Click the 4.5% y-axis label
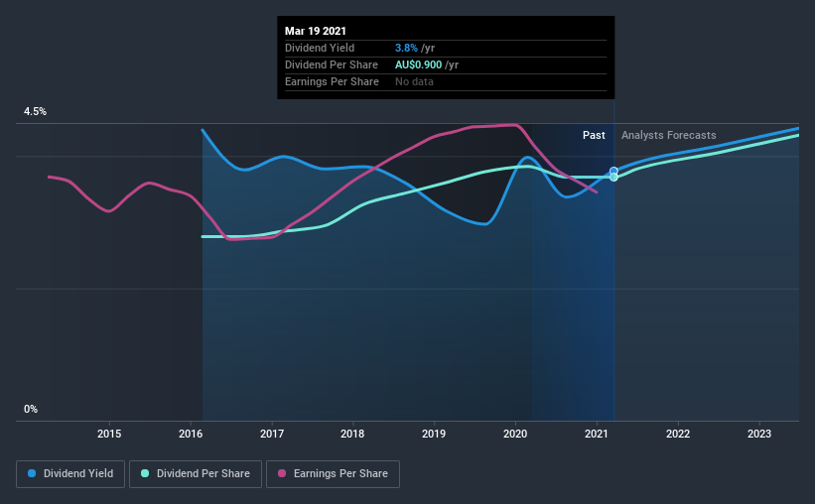 click(x=35, y=112)
